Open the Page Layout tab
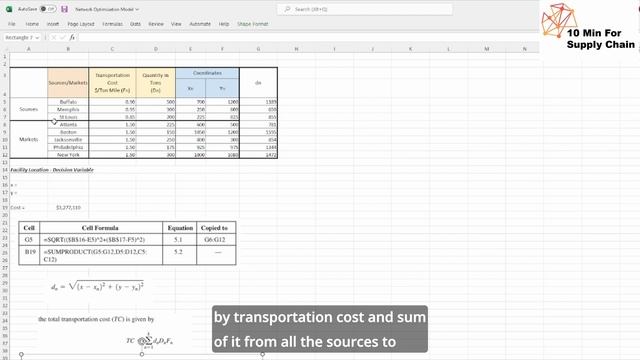Image resolution: width=640 pixels, height=360 pixels. tap(81, 24)
